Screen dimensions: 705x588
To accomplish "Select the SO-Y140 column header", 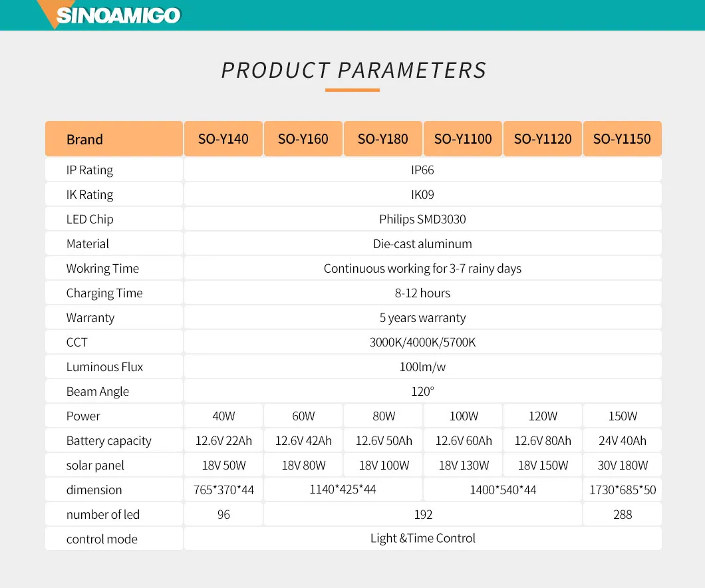I will click(223, 139).
